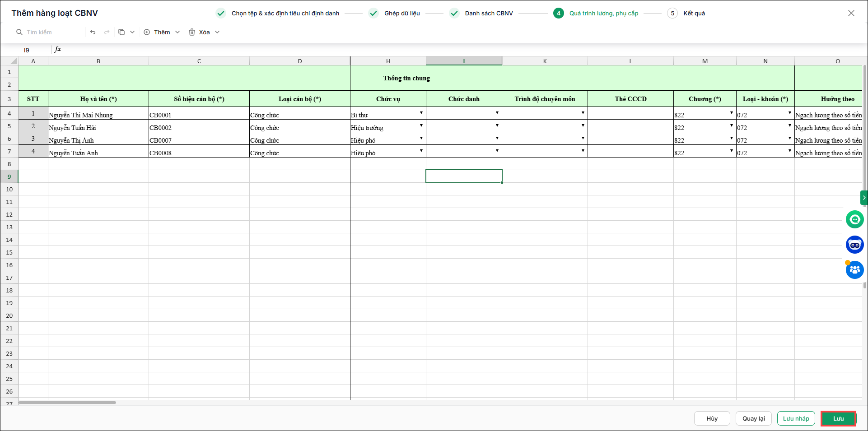Expand the green side panel arrow
The width and height of the screenshot is (868, 431).
pos(864,198)
